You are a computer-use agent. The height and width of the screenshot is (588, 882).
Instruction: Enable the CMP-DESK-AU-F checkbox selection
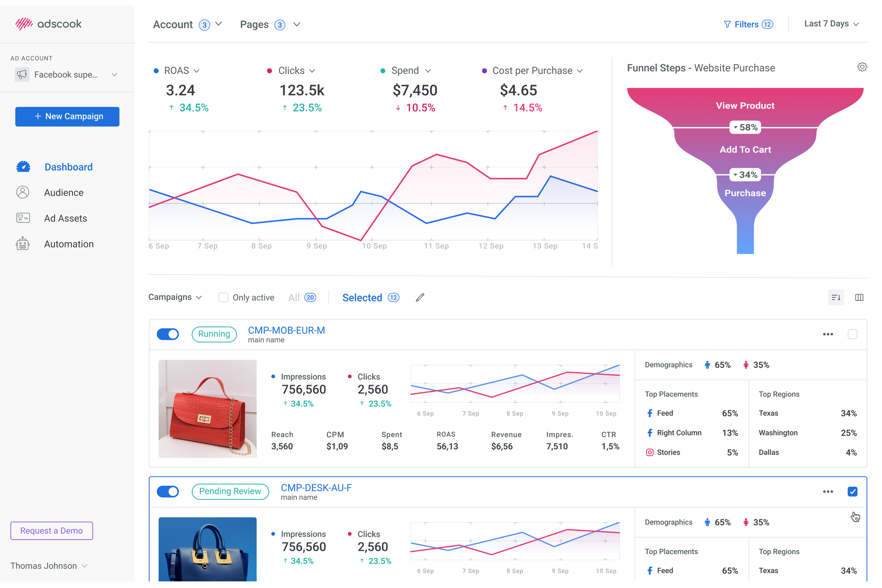[x=852, y=491]
